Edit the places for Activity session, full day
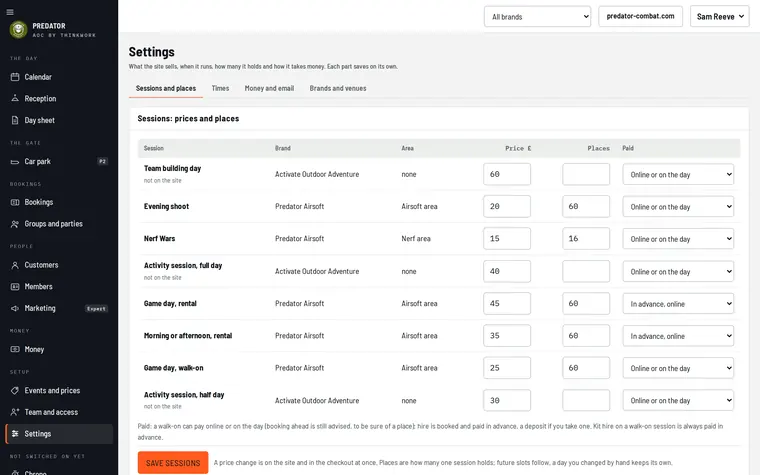The image size is (760, 475). click(x=586, y=271)
